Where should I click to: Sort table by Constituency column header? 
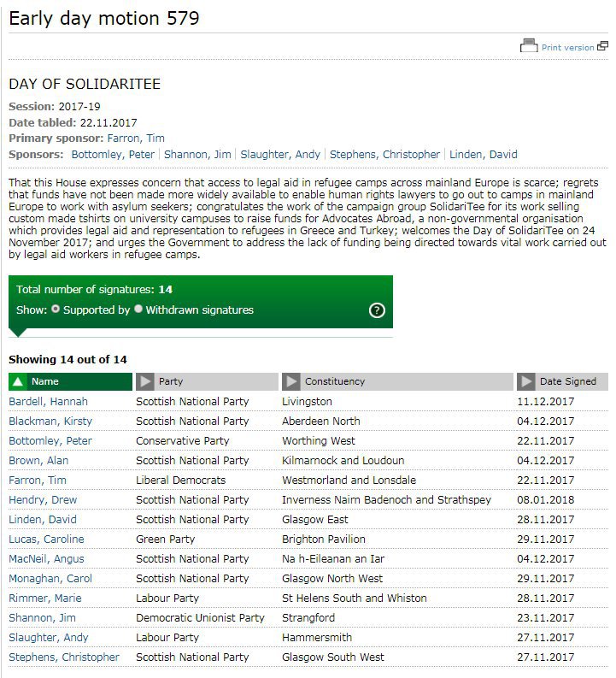pos(335,381)
